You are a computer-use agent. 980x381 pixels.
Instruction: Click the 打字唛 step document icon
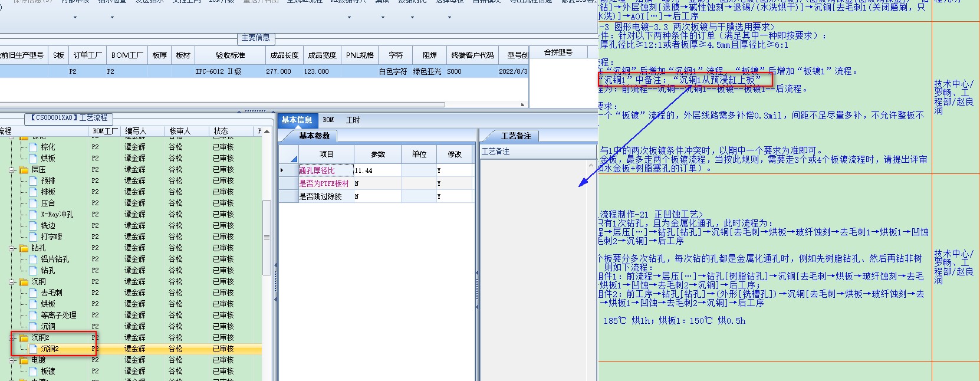34,237
